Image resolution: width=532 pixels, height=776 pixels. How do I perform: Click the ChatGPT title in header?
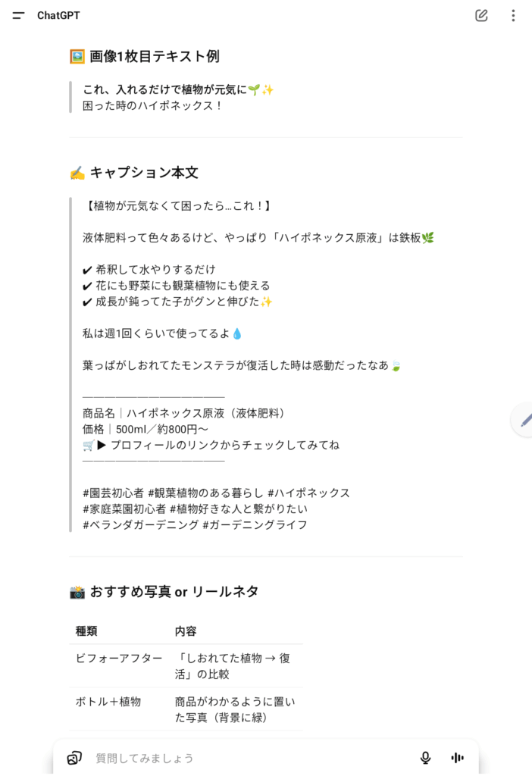click(x=58, y=15)
